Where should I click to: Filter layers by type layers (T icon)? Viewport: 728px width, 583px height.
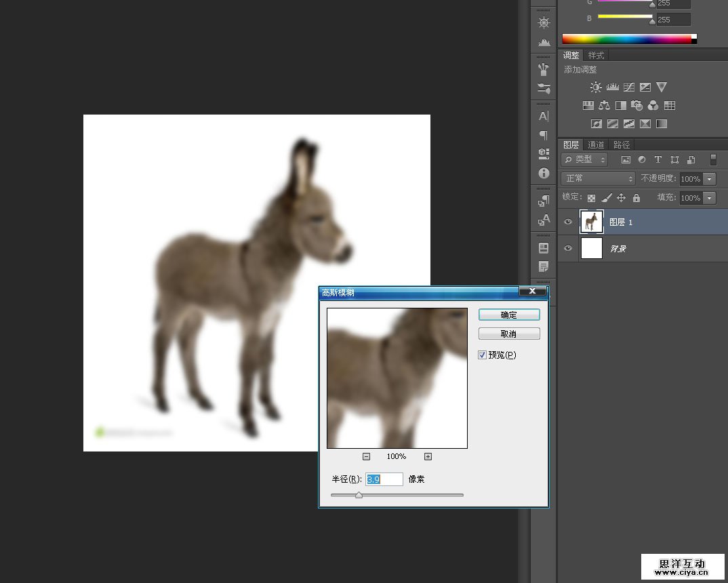pos(658,160)
